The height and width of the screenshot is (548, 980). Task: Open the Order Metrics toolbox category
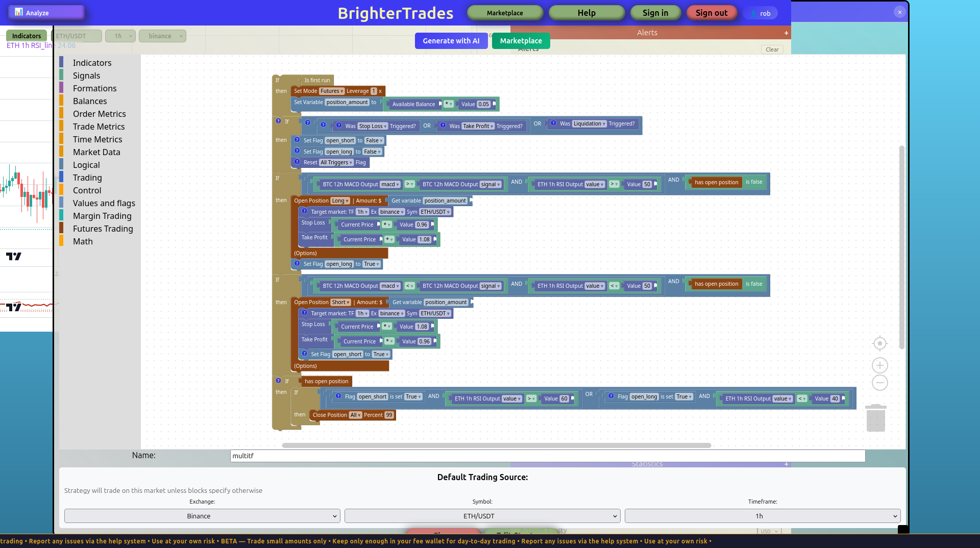pyautogui.click(x=99, y=114)
